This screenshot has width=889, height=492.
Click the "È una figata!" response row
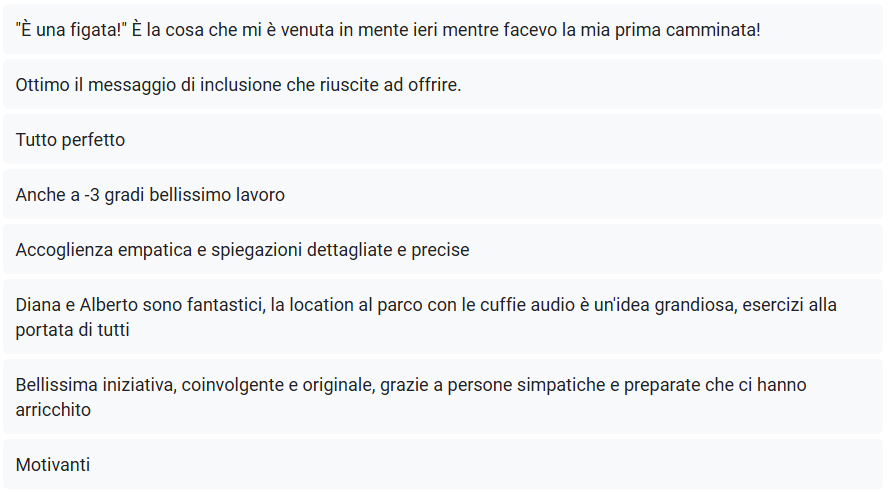(x=444, y=30)
